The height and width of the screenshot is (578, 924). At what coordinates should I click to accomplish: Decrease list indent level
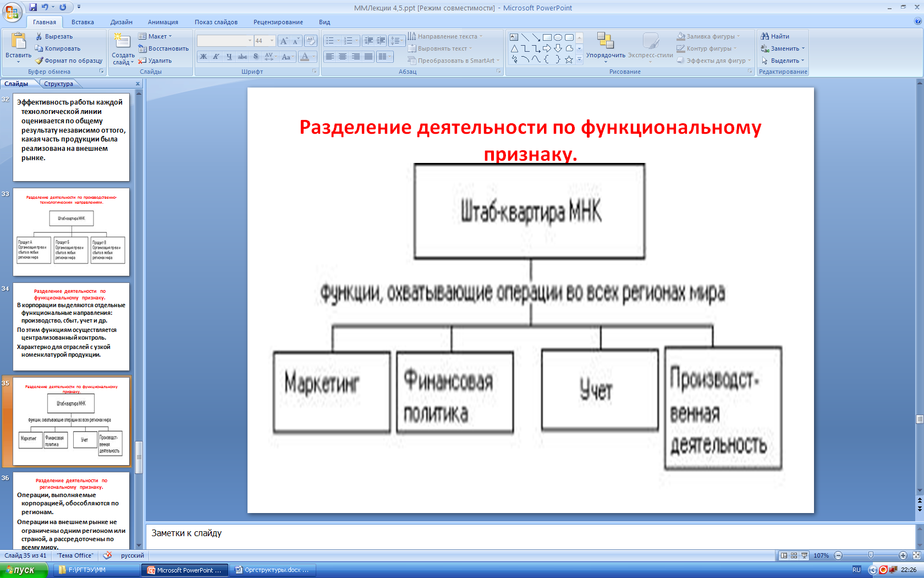369,41
